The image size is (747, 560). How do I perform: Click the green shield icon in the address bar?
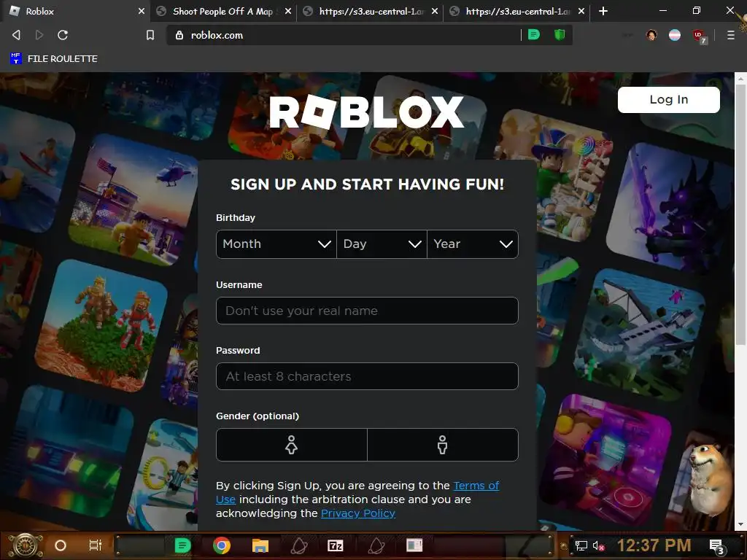click(560, 34)
